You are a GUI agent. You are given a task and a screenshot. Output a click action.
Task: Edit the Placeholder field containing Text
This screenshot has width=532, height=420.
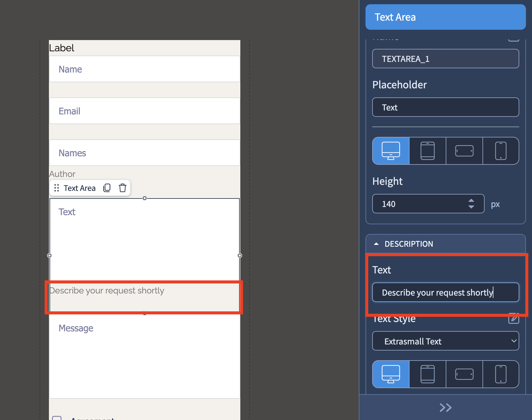pyautogui.click(x=446, y=107)
